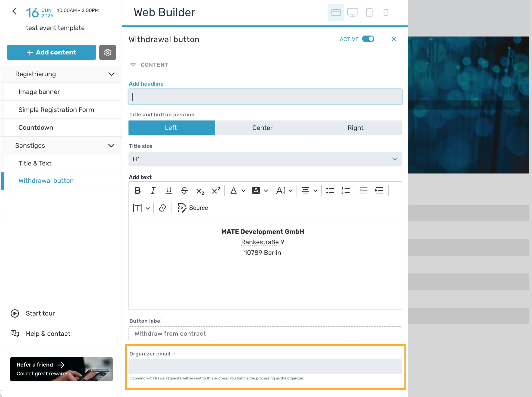Click the font color icon

(x=234, y=191)
